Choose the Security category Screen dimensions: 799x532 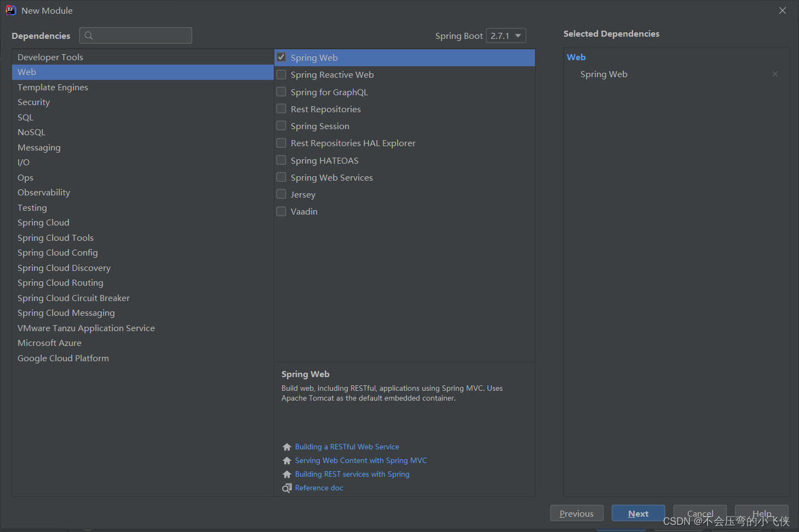point(142,102)
